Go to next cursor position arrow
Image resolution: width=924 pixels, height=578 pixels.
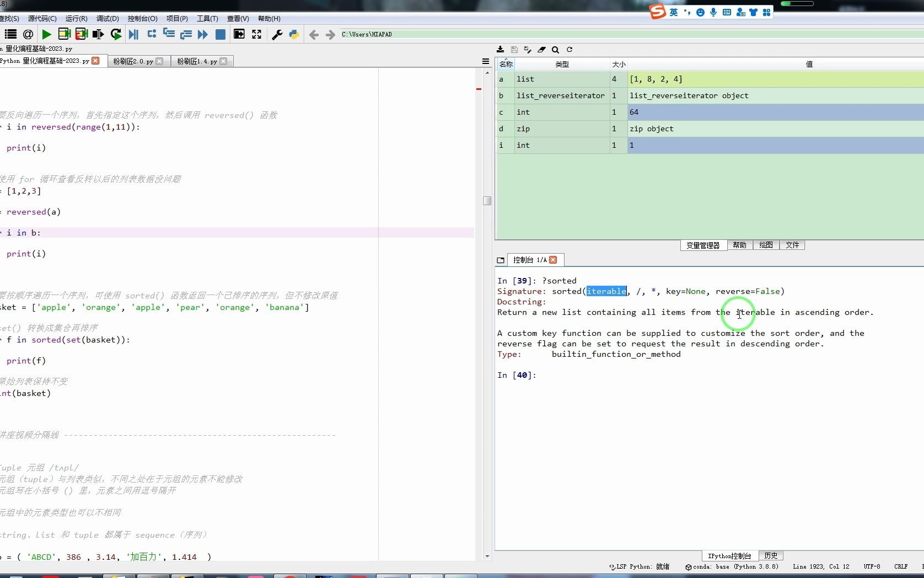tap(330, 35)
